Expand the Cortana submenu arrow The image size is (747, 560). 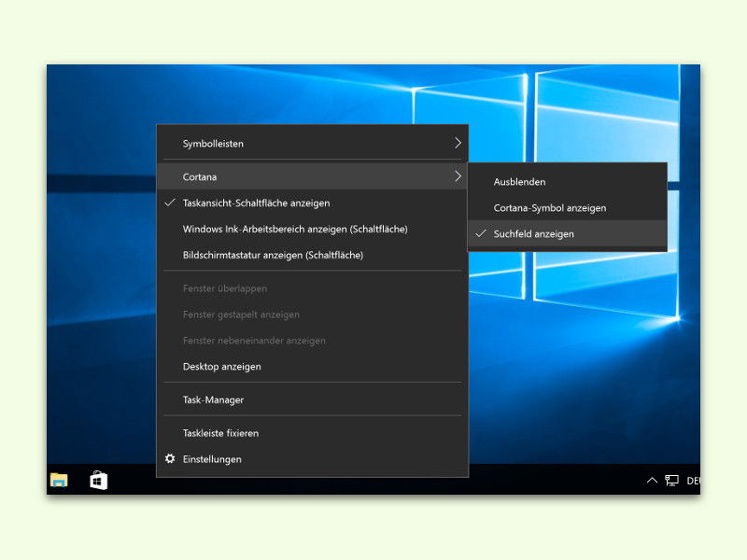coord(458,176)
